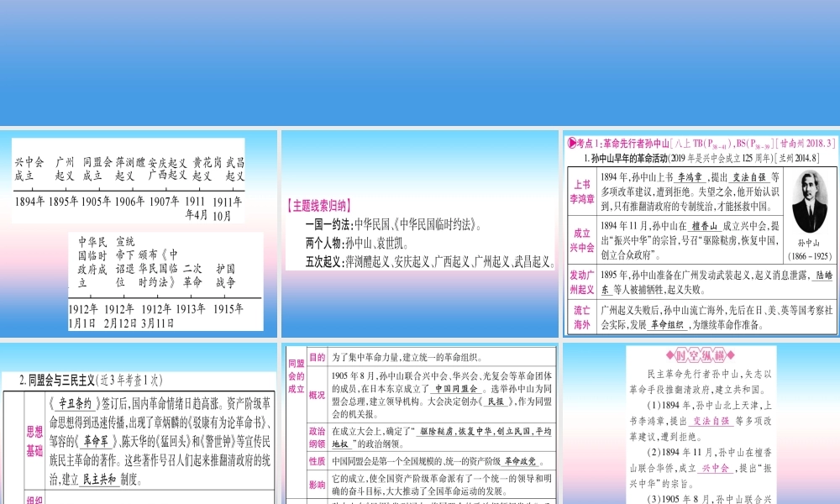The height and width of the screenshot is (504, 840).
Task: Open the 考点1 革命先行者孙中山 slide thumbnail
Action: 701,234
